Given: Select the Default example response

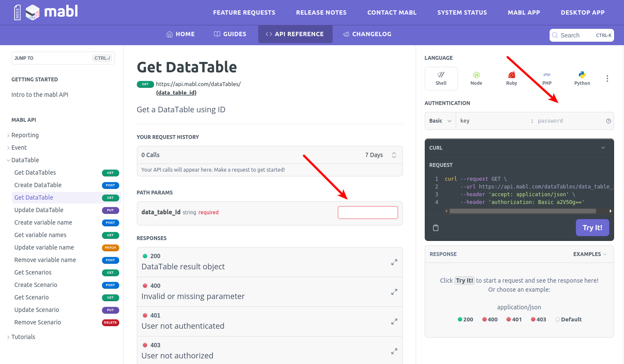Looking at the screenshot, I should (568, 319).
